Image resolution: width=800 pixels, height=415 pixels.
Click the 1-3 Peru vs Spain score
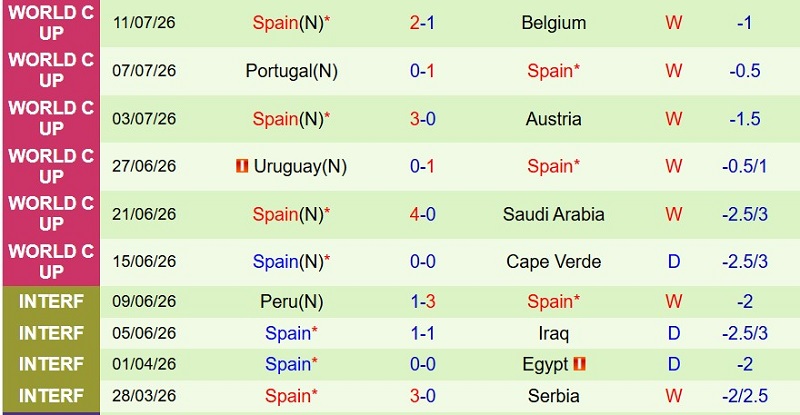point(422,302)
